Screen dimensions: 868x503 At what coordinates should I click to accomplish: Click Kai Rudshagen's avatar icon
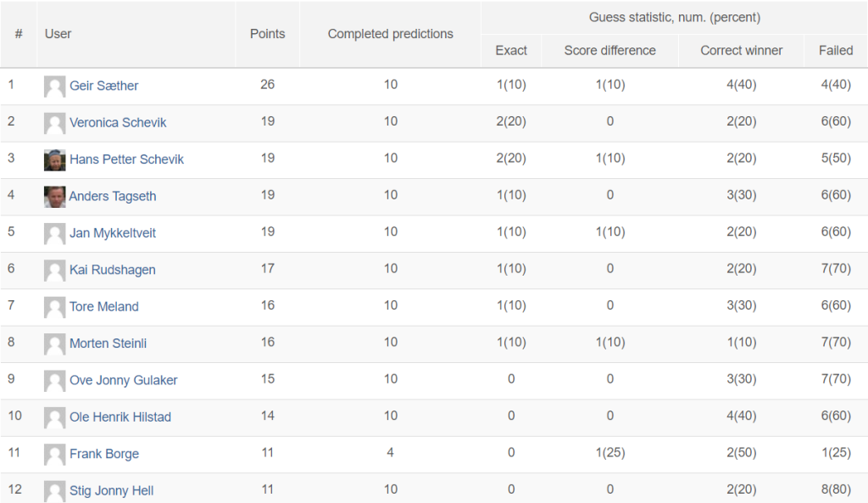[55, 271]
